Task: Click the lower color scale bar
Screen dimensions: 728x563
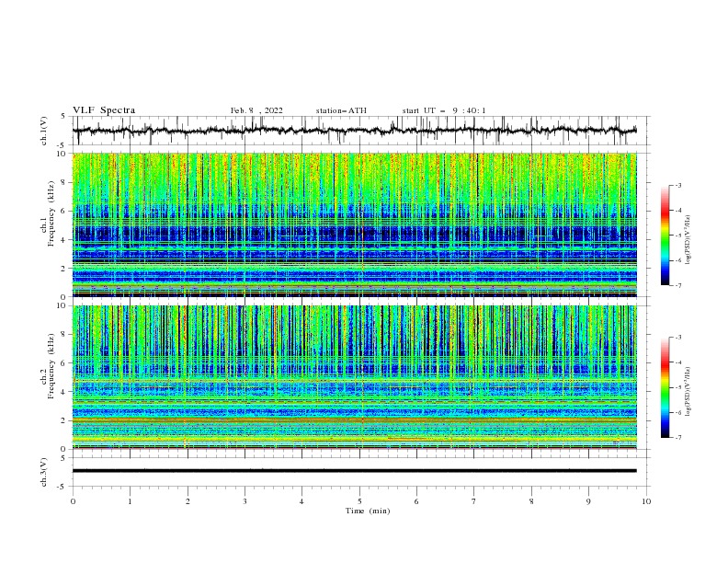Action: (665, 387)
